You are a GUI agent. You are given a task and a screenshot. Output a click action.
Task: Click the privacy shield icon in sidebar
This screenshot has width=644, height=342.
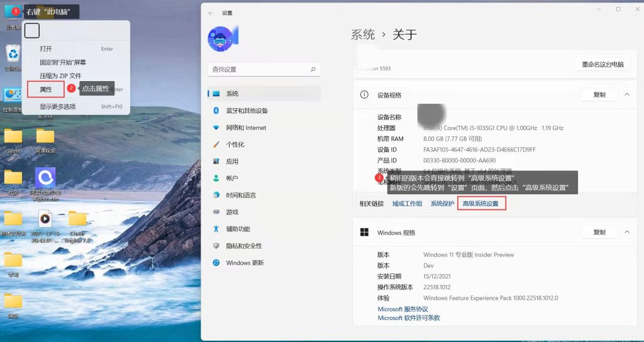[216, 246]
